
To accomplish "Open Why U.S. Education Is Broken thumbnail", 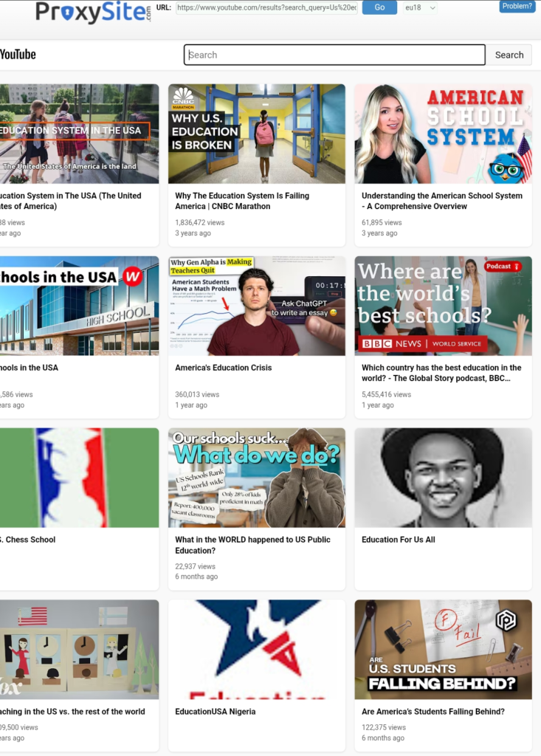I will (x=257, y=134).
